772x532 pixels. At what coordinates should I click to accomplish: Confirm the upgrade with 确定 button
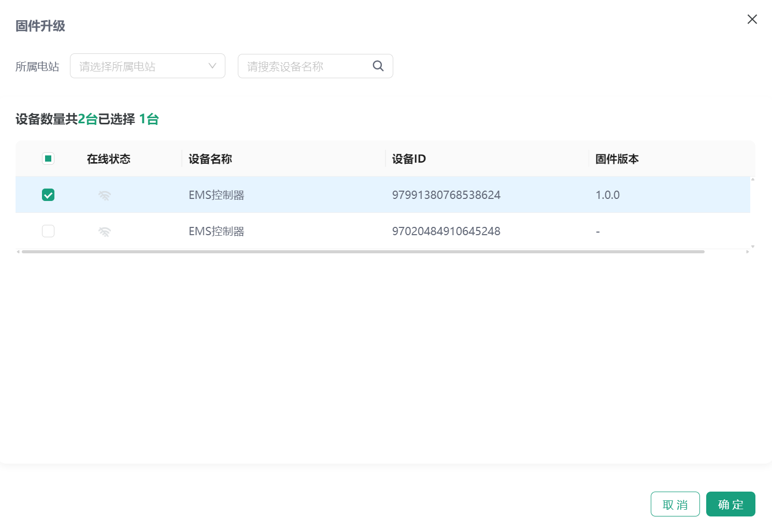coord(730,504)
